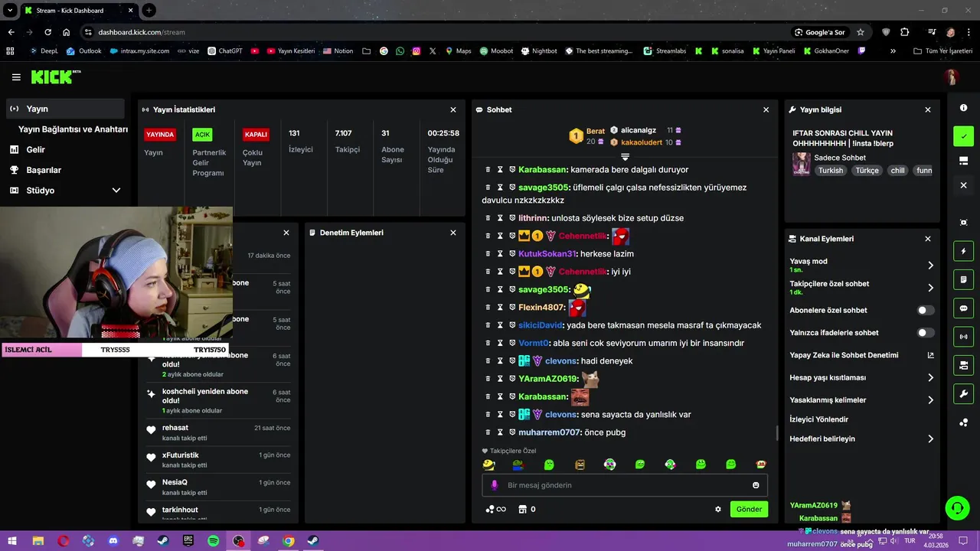Click rehasat in the activity feed
Screen dimensions: 980x551
[175, 428]
